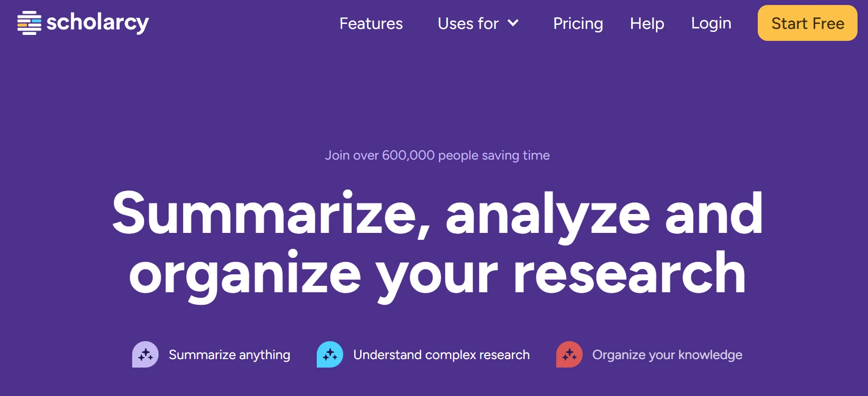Click the Scholarcy striped logo icon

[29, 23]
